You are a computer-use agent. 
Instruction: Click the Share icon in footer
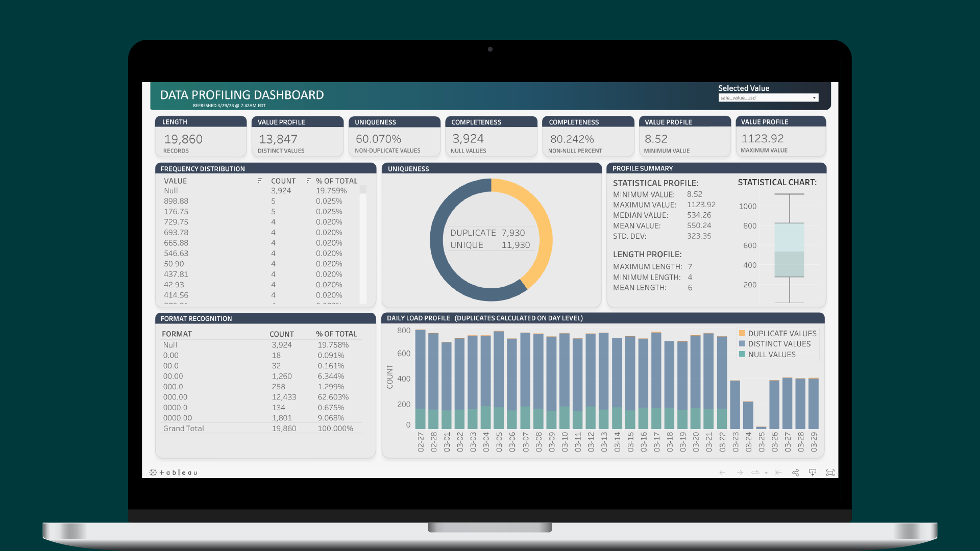(795, 472)
